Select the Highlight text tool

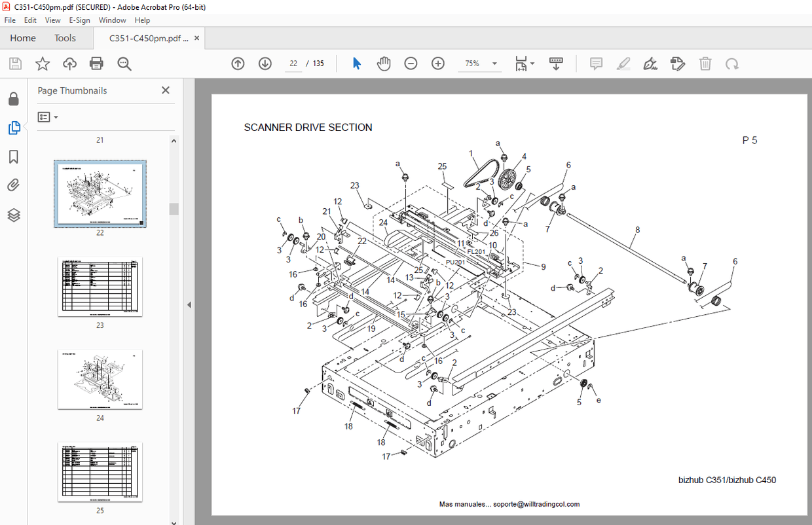pos(623,63)
